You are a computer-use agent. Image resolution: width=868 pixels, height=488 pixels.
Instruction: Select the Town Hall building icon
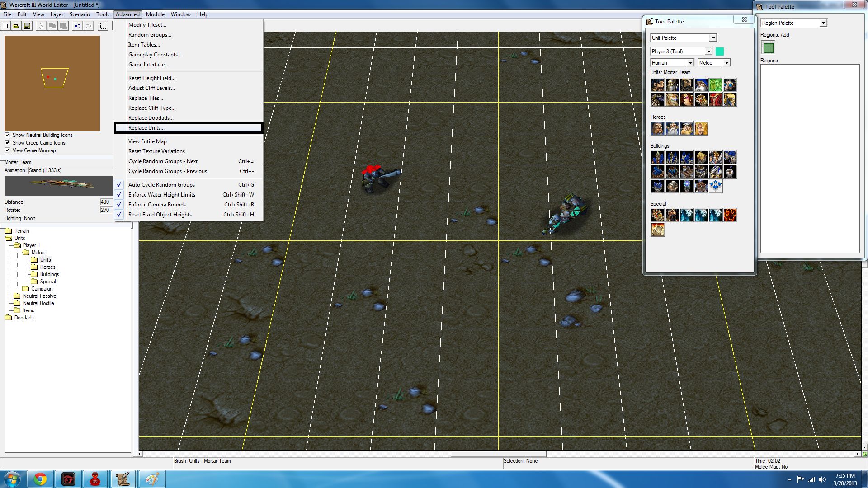point(658,157)
